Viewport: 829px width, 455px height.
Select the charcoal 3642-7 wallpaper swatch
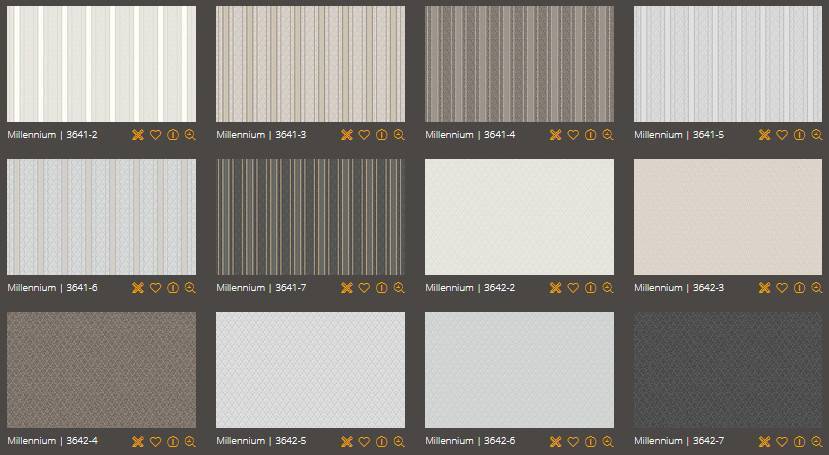[728, 370]
